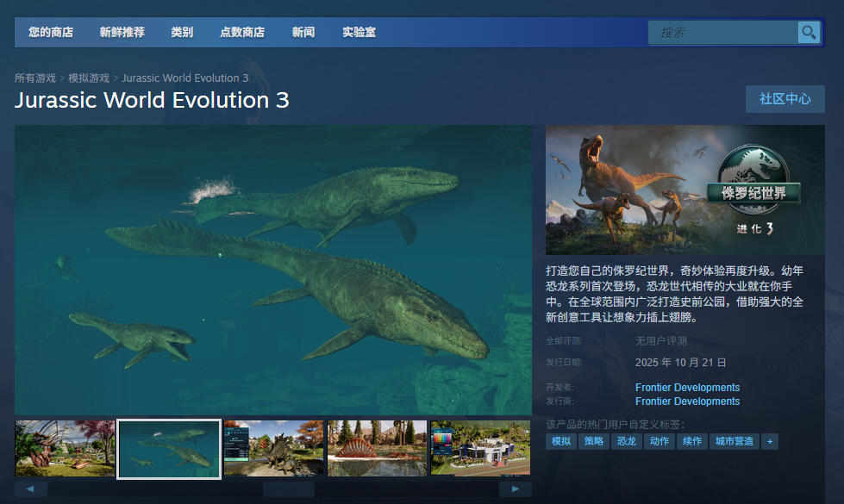Open the 新闻 tab
This screenshot has height=504, width=844.
[x=303, y=33]
